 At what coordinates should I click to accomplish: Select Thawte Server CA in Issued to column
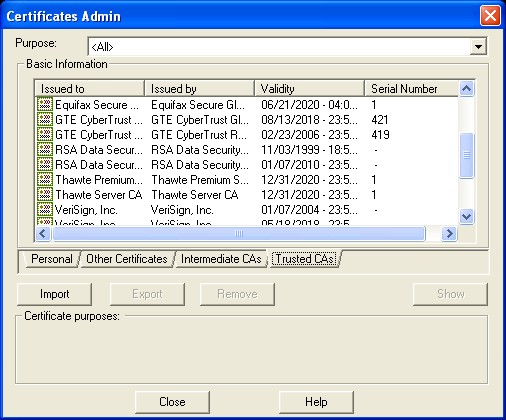coord(99,195)
